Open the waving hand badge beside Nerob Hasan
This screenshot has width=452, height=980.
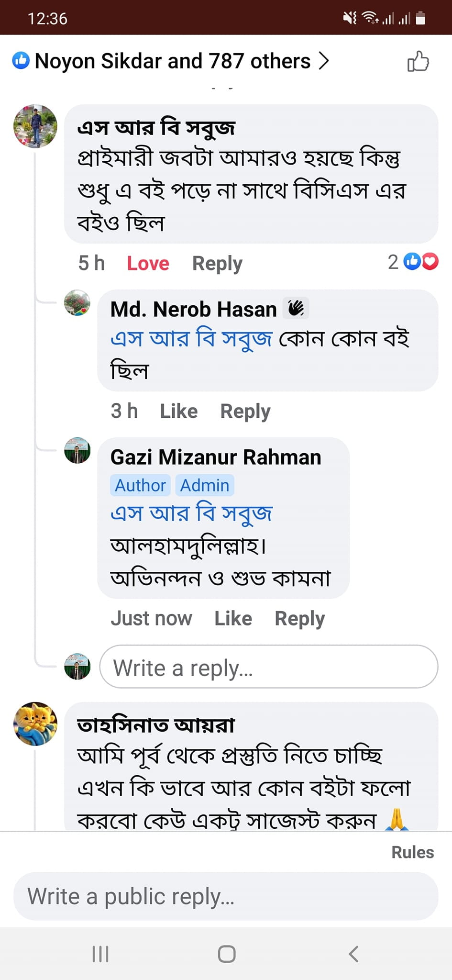296,309
